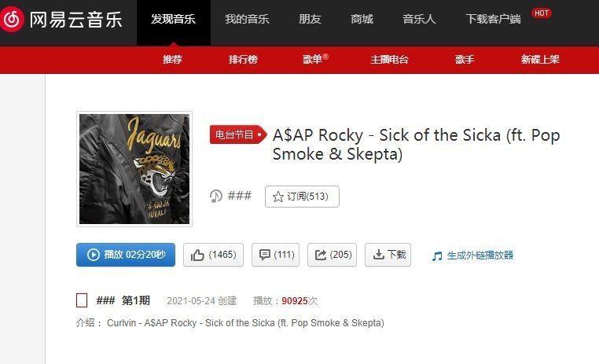
Task: Click the radio icon beside ### name
Action: 216,197
